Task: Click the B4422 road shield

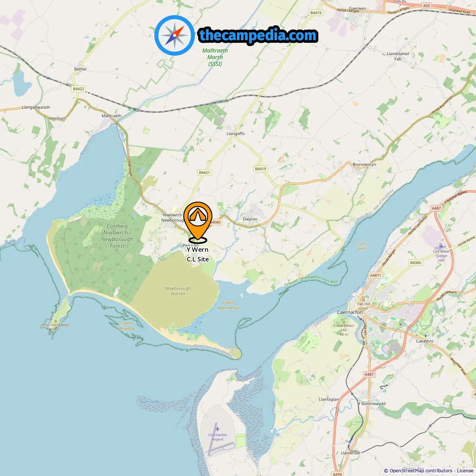Action: [78, 89]
